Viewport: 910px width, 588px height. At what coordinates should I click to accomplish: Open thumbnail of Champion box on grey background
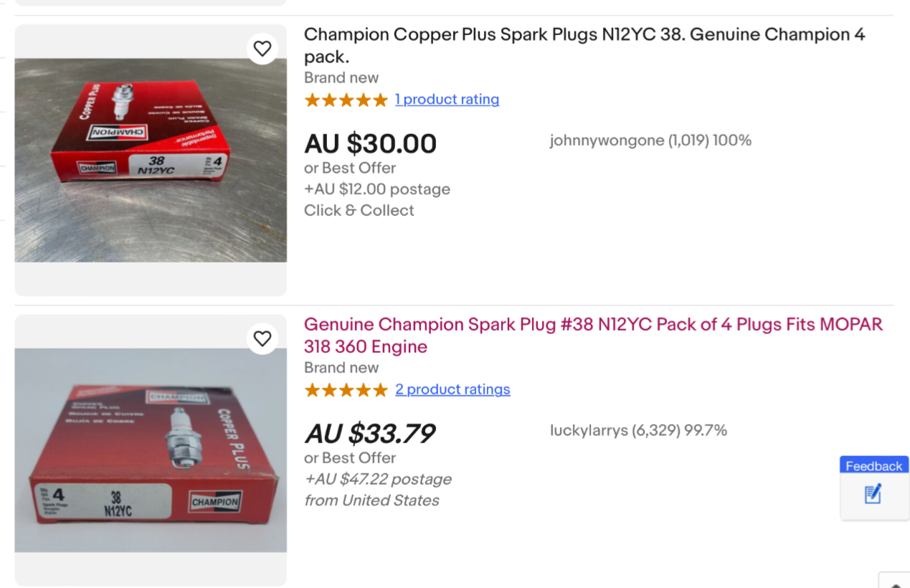click(151, 450)
